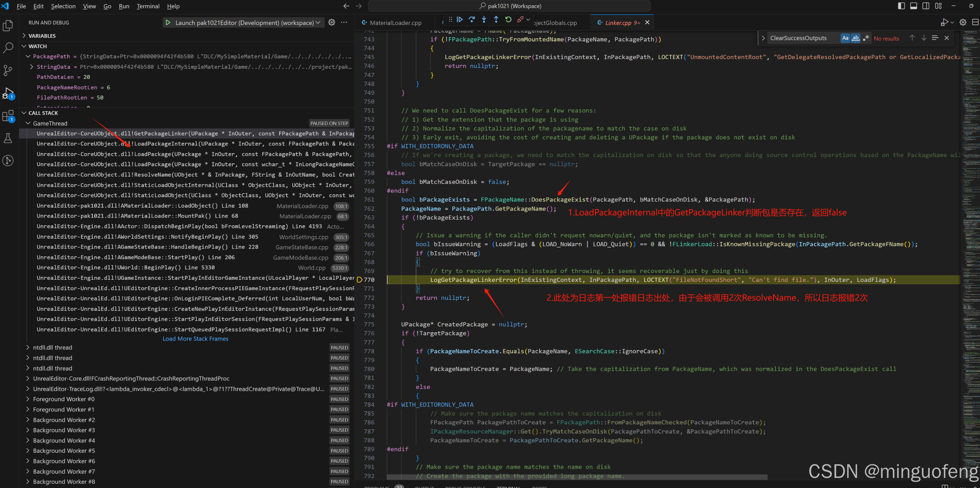
Task: Click the next match arrow in find widget
Action: (x=924, y=38)
